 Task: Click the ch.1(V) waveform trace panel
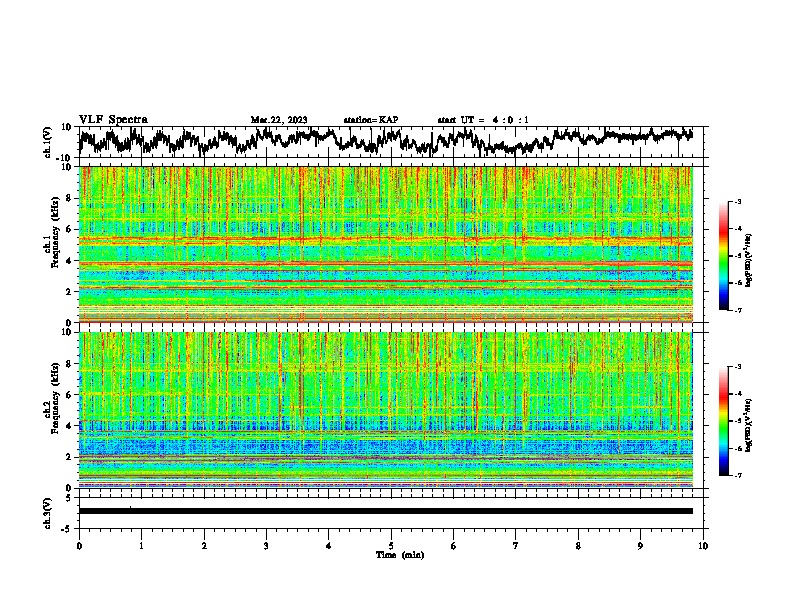(x=391, y=142)
